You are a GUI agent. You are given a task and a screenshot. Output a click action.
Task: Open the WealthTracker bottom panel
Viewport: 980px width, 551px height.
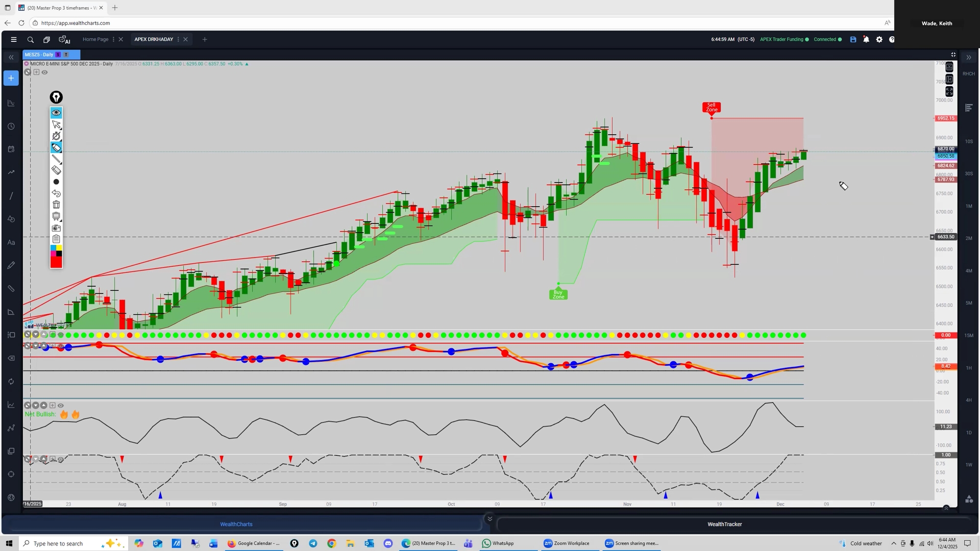point(724,524)
